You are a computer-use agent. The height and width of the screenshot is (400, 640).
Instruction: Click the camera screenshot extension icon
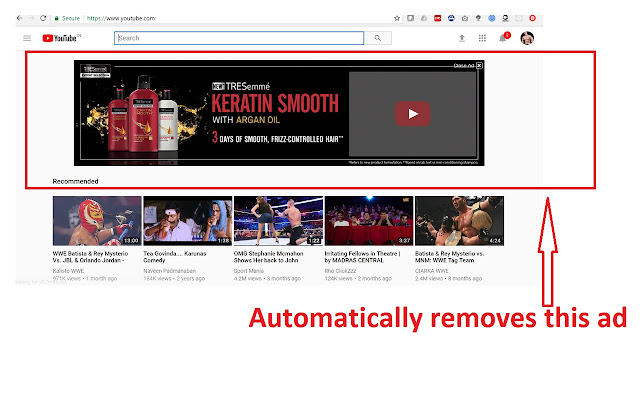tap(465, 18)
